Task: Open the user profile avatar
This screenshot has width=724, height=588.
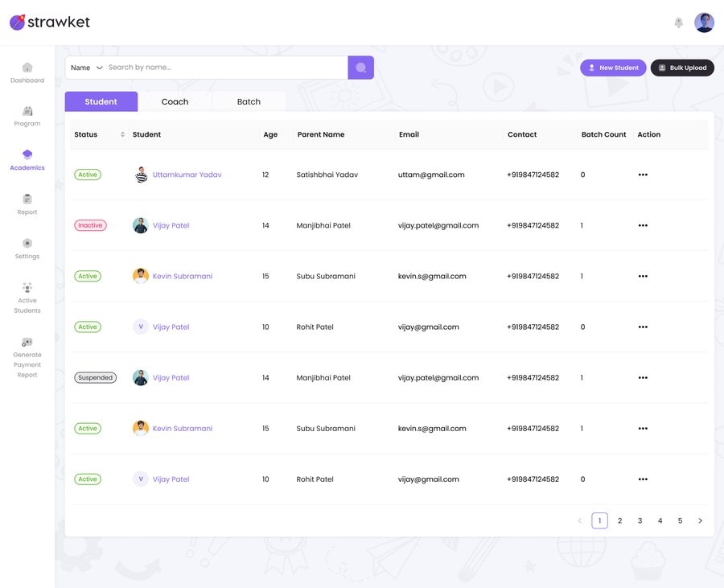Action: (704, 23)
